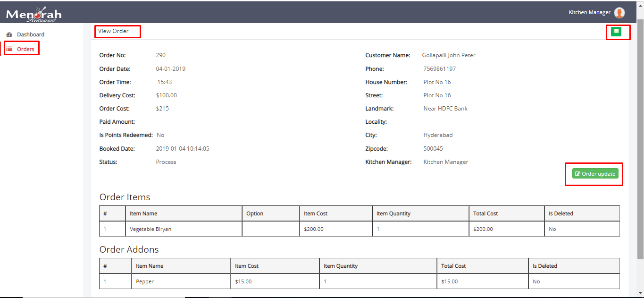Click the Dashboard gauge icon in sidebar
The height and width of the screenshot is (298, 644).
tap(9, 34)
